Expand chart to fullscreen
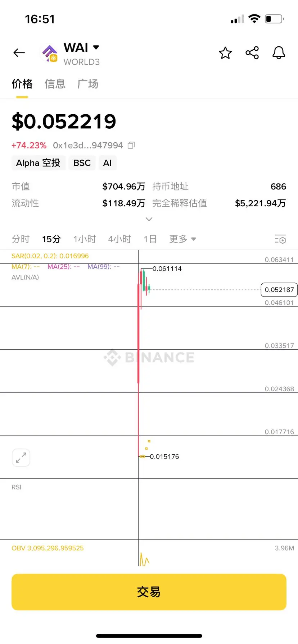This screenshot has width=298, height=644. coord(21,457)
